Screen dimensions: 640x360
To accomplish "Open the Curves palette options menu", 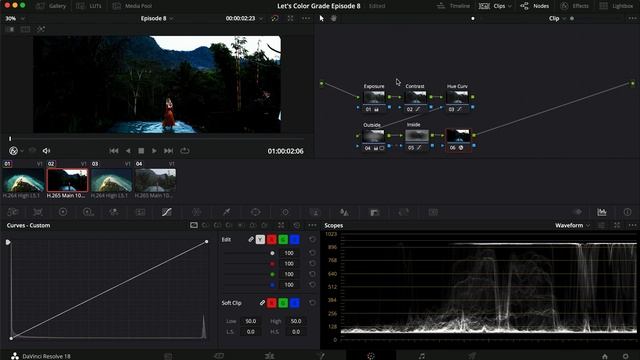I will pyautogui.click(x=312, y=225).
